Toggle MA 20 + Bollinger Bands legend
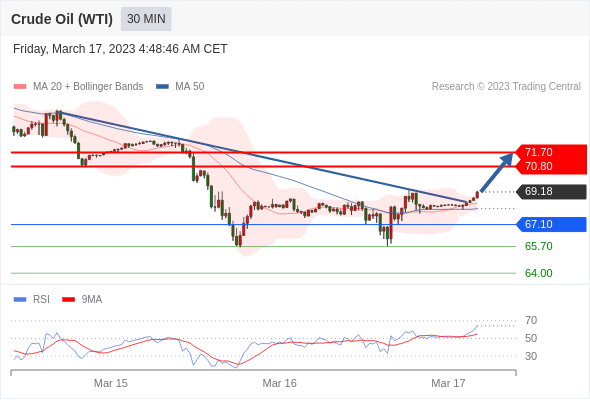This screenshot has height=400, width=590. coord(78,87)
